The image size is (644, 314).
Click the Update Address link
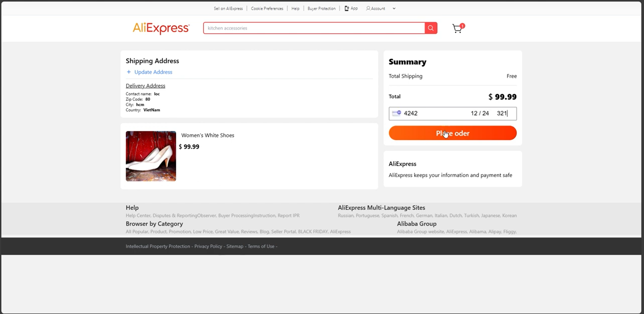(x=153, y=72)
